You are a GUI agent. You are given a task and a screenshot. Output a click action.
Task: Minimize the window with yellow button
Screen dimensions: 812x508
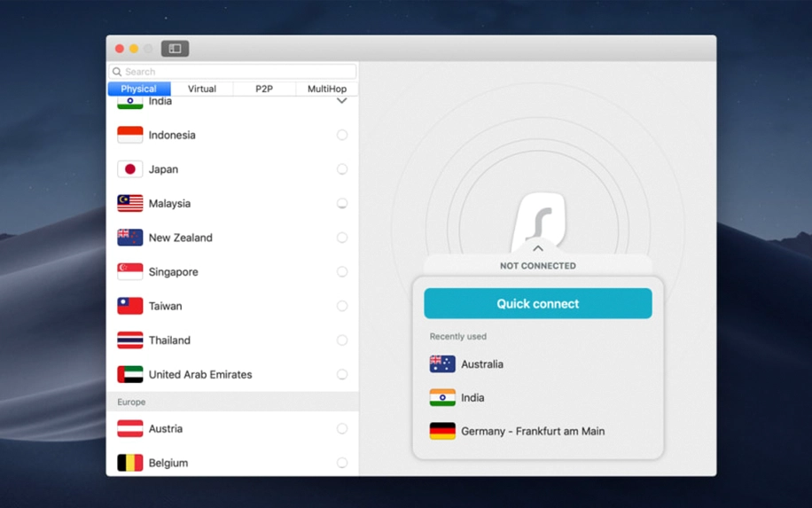(x=134, y=49)
